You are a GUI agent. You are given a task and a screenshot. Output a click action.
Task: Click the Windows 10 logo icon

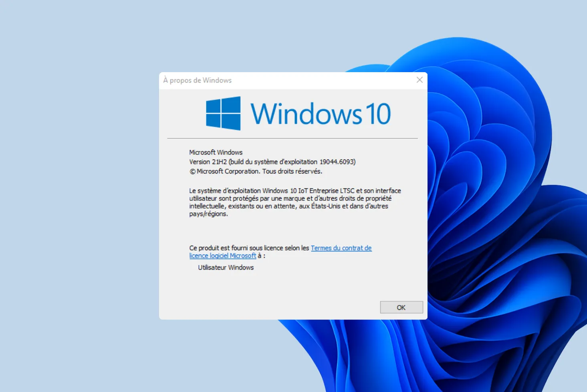tap(223, 113)
